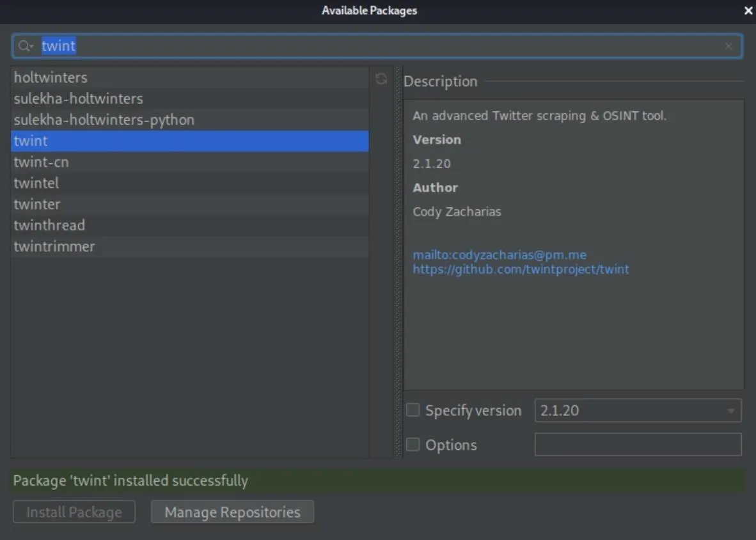The width and height of the screenshot is (756, 540).
Task: Open Manage Repositories
Action: 232,512
